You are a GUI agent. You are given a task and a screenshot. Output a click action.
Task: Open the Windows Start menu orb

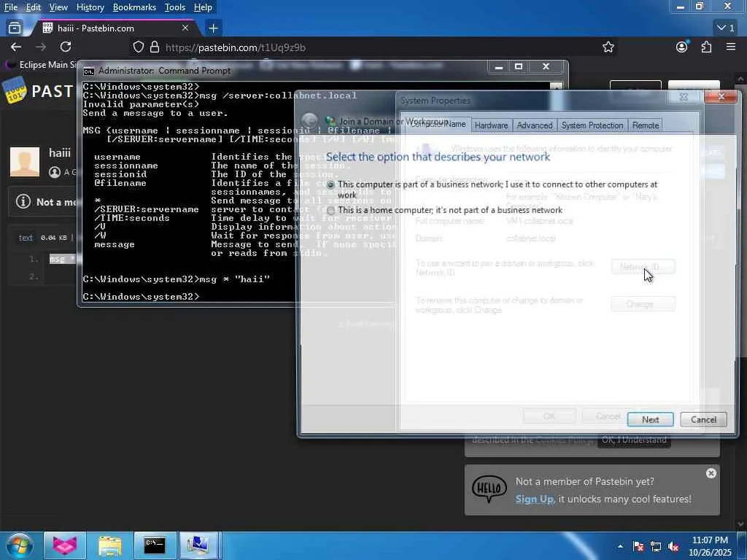tap(20, 545)
